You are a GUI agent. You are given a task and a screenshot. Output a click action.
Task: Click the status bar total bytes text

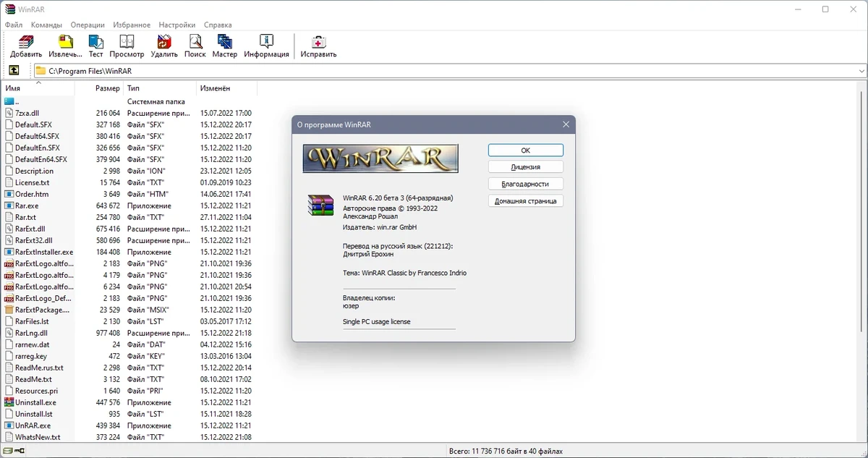505,451
